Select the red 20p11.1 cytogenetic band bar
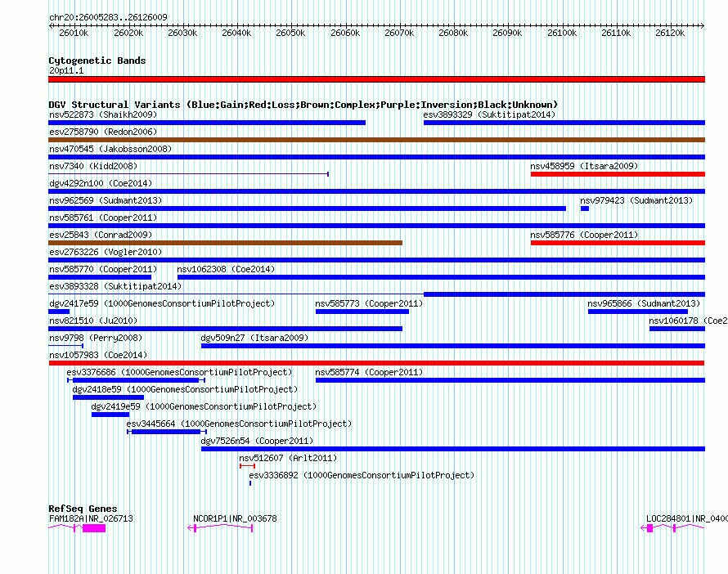 click(376, 79)
